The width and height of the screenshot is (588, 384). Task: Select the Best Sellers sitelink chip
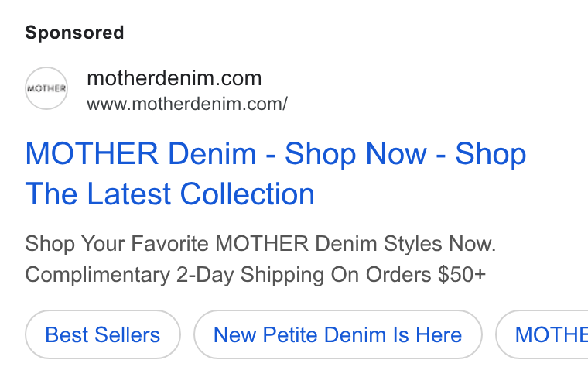103,334
